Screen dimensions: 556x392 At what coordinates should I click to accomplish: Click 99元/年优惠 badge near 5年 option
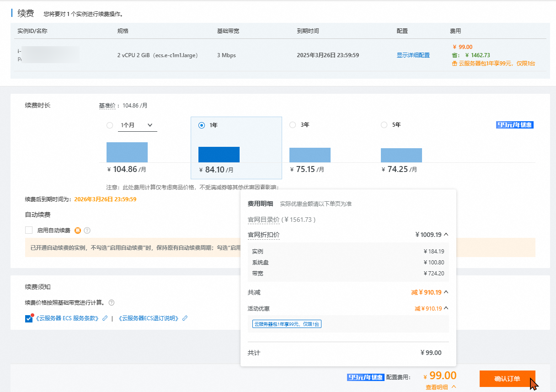pyautogui.click(x=515, y=125)
